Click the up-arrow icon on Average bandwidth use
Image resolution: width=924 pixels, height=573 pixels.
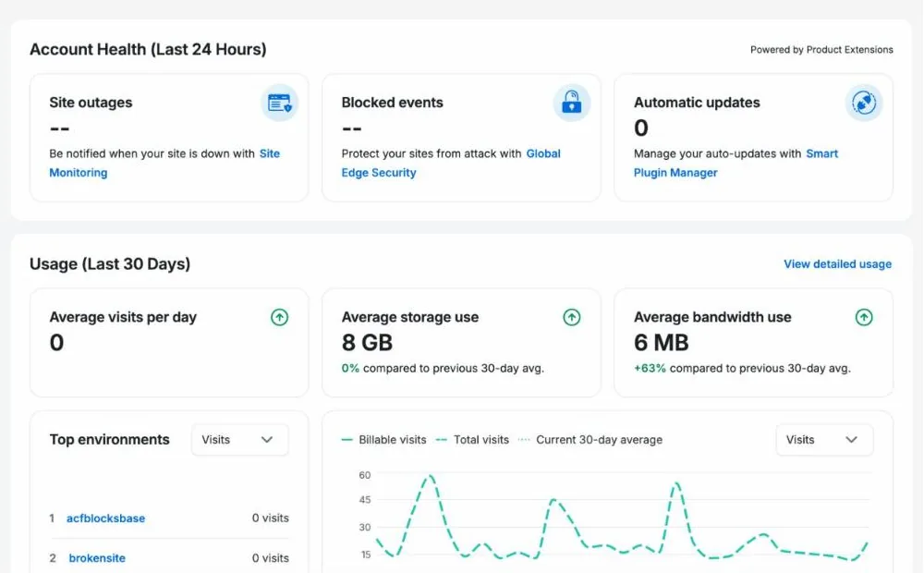(x=864, y=317)
